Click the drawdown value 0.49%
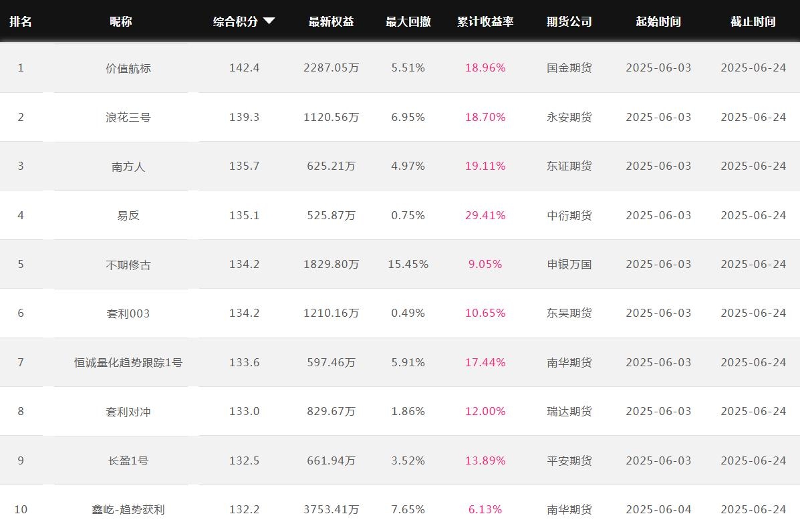 (x=408, y=313)
